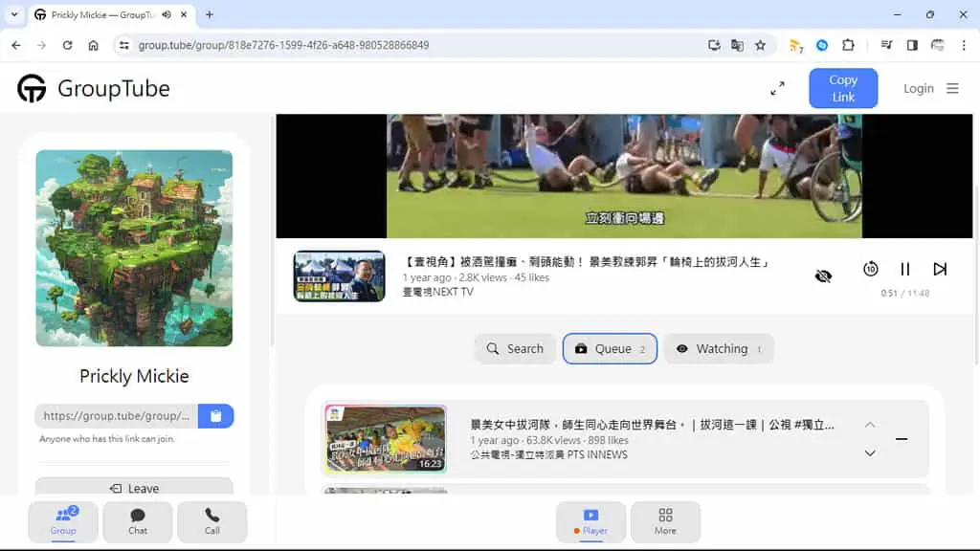Mute the tab audio speaker icon
Viewport: 980px width, 551px height.
coord(167,14)
